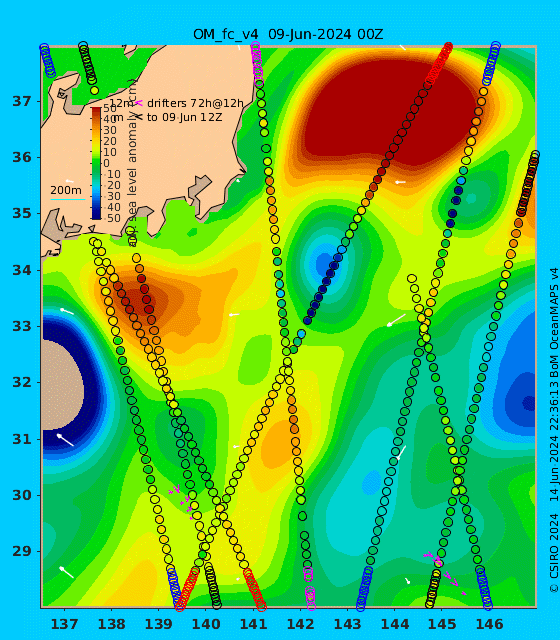The height and width of the screenshot is (640, 560).
Task: Select latitude axis label 34
Action: click(x=22, y=270)
